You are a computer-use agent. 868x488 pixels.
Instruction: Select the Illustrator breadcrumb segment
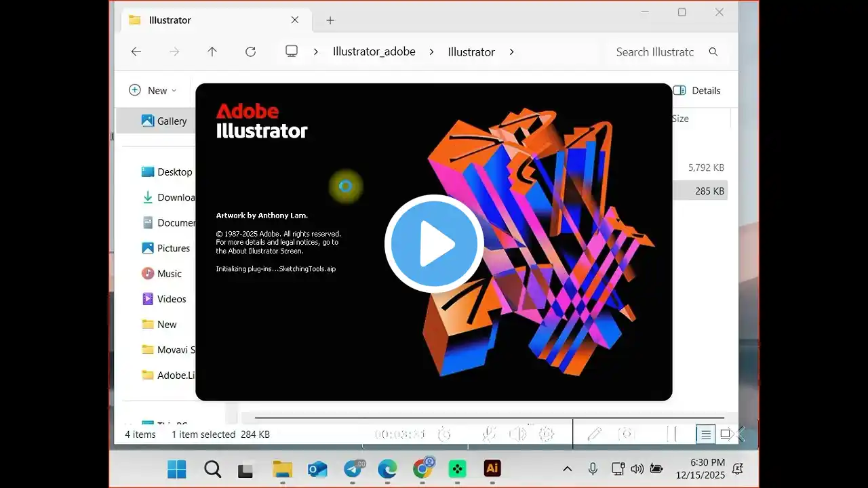(x=471, y=52)
